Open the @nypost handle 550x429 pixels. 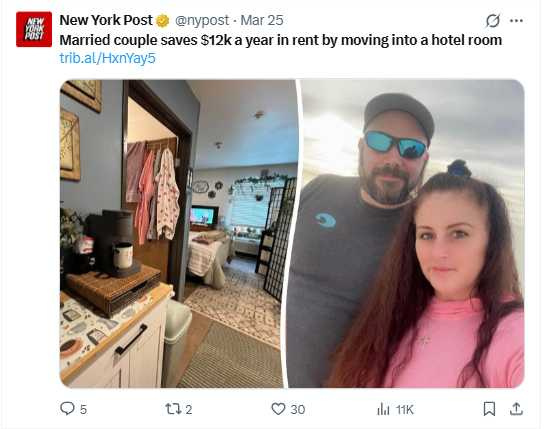(x=202, y=20)
